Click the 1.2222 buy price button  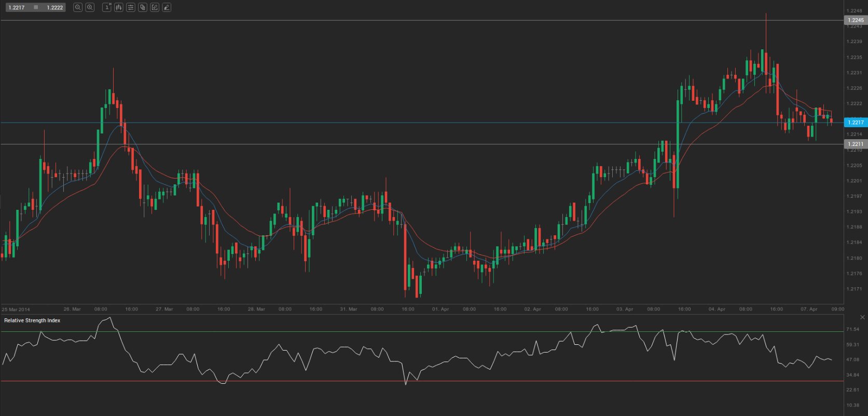point(54,7)
